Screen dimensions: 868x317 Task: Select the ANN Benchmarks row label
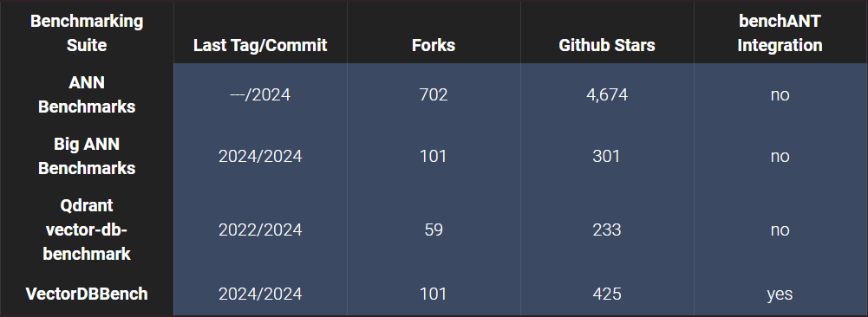(87, 94)
